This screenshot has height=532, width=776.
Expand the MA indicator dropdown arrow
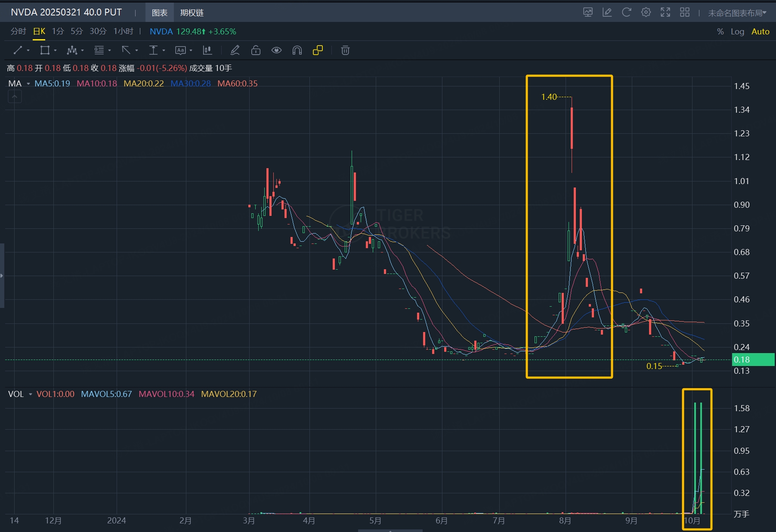point(28,84)
